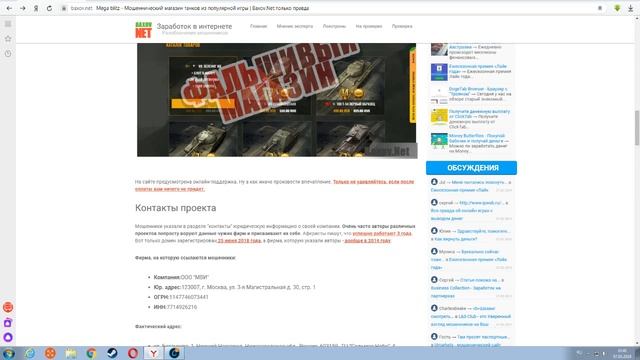Open Internet Explorer from the taskbar
The image size is (640, 360).
point(29,353)
